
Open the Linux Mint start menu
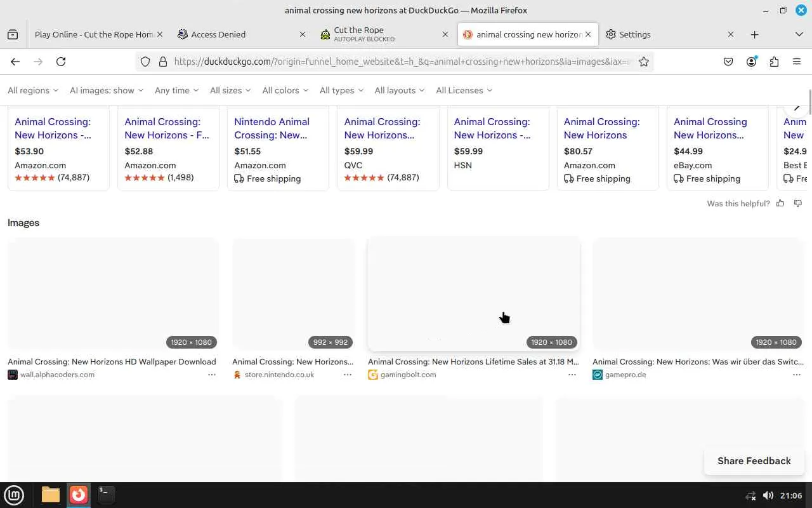point(14,495)
